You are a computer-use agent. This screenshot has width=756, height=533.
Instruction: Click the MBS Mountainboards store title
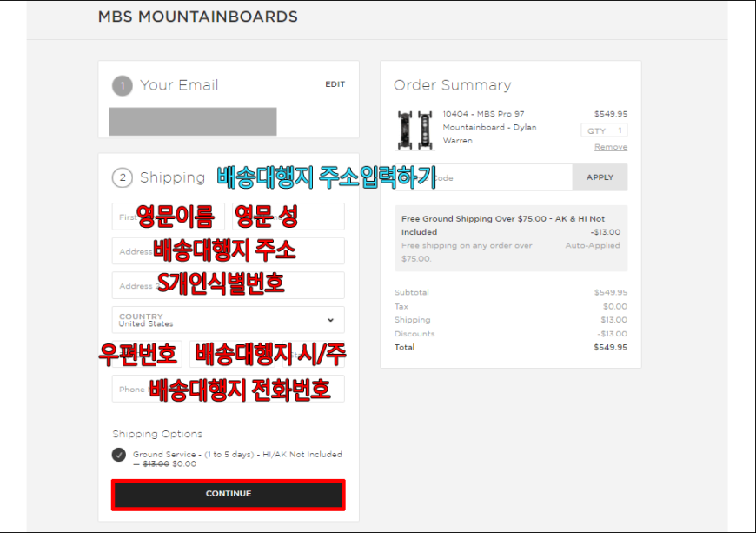(x=197, y=17)
